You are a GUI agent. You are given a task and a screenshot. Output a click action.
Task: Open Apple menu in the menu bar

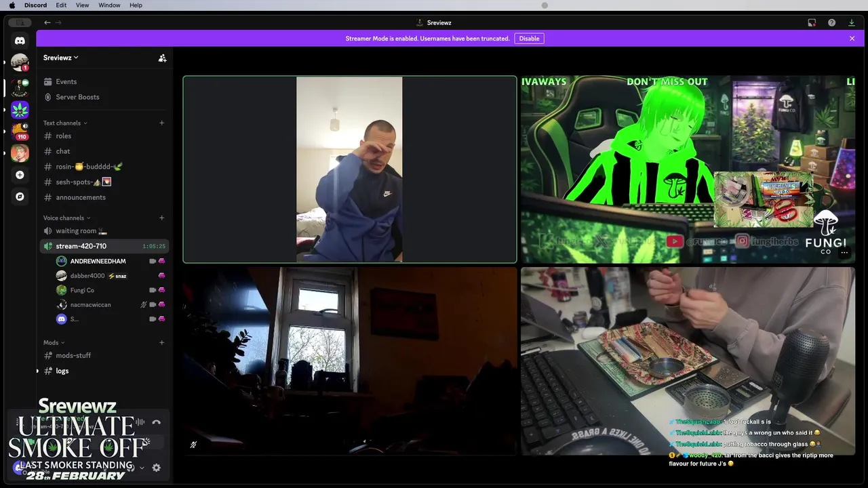pyautogui.click(x=12, y=5)
